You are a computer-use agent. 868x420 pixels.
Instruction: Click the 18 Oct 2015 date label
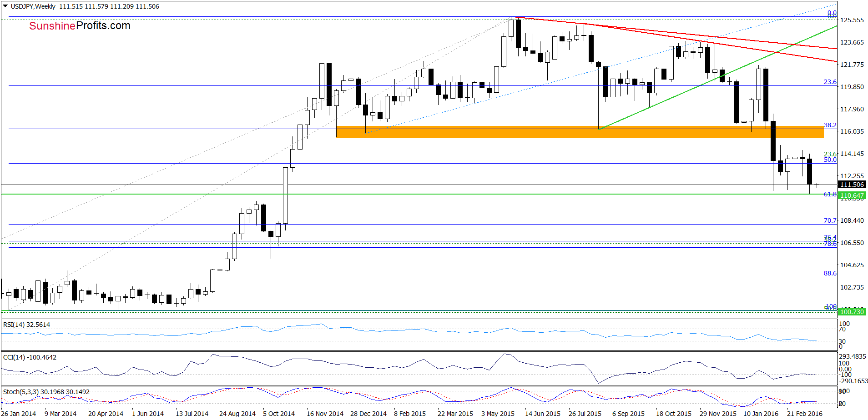click(674, 414)
